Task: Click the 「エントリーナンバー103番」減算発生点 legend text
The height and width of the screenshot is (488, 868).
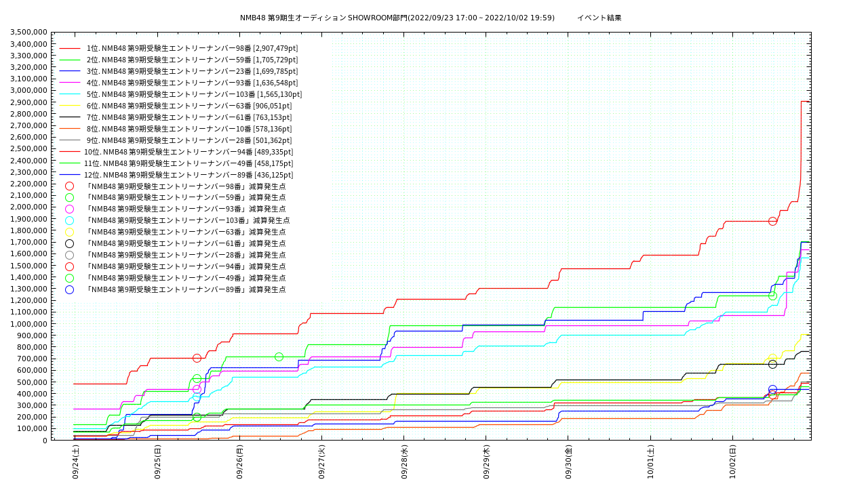Action: [x=187, y=220]
